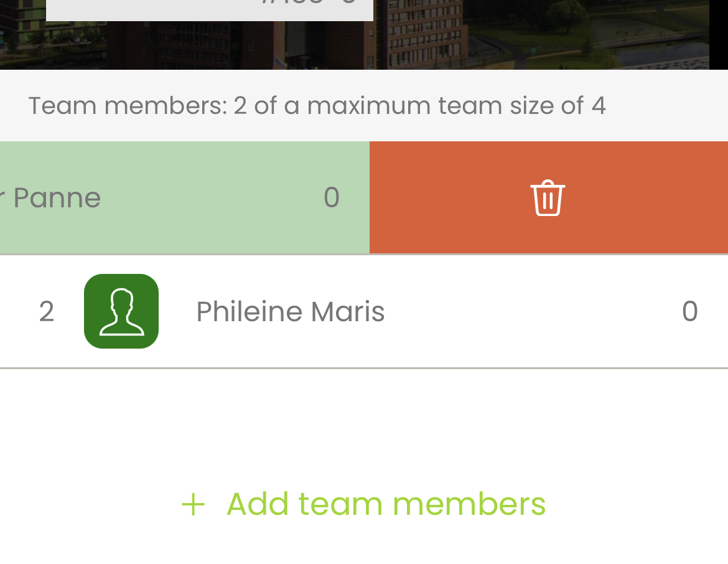
Task: Tap the green swiped row between name and score
Action: click(212, 197)
